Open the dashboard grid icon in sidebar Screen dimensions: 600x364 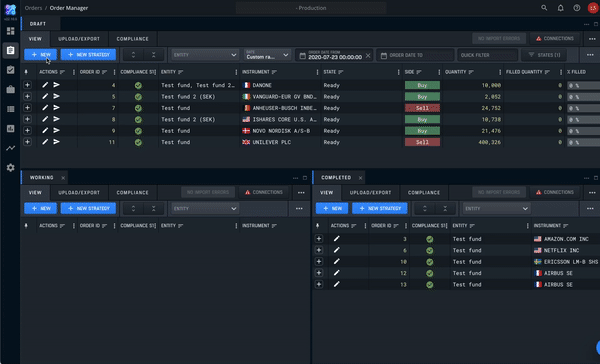click(x=10, y=31)
